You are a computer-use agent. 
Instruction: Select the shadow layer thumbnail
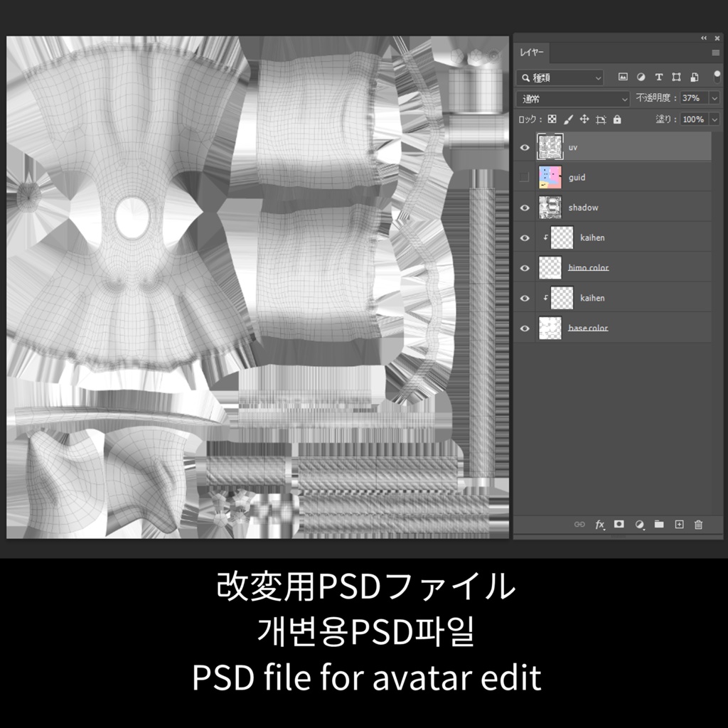coord(550,208)
